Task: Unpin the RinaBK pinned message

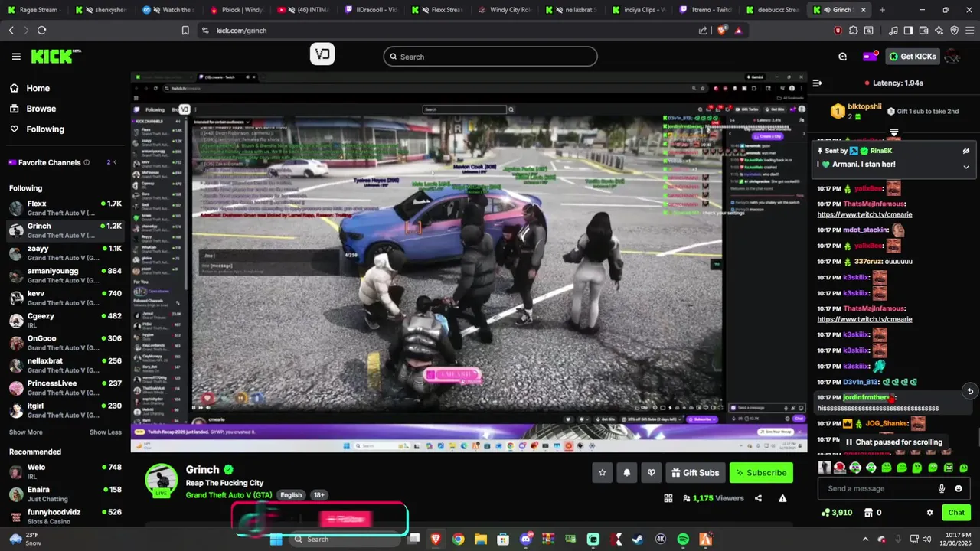Action: pyautogui.click(x=966, y=151)
